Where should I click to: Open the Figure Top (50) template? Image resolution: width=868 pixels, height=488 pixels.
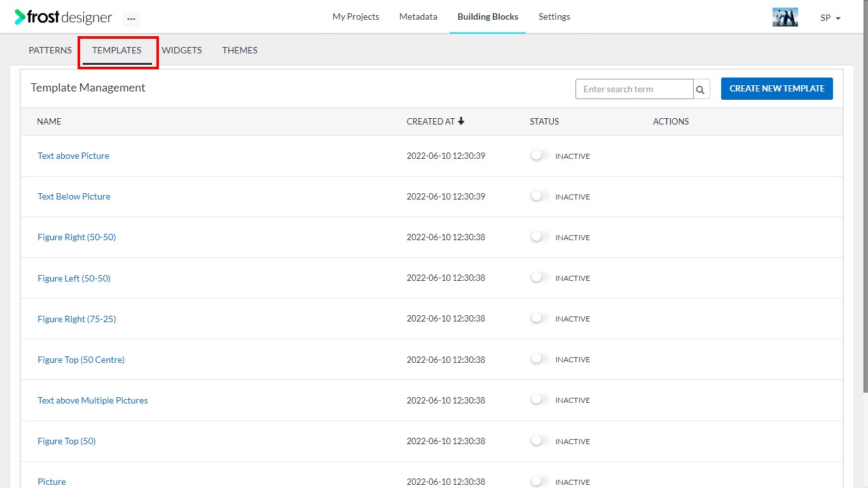pos(66,441)
